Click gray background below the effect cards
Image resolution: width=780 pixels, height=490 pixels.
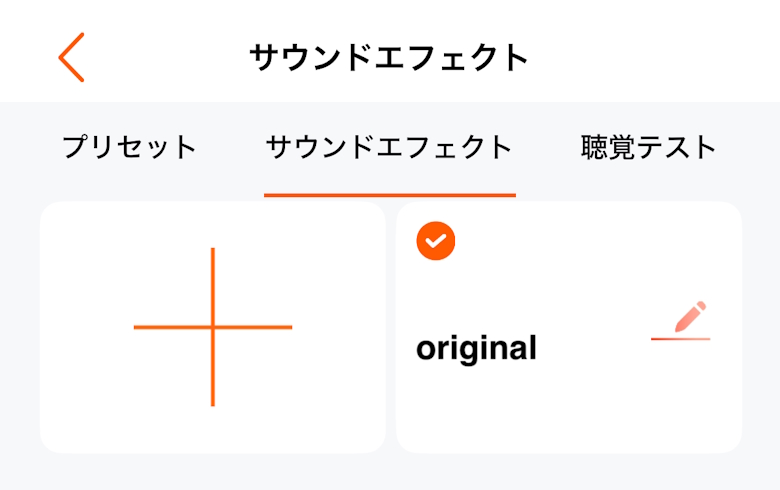click(389, 473)
